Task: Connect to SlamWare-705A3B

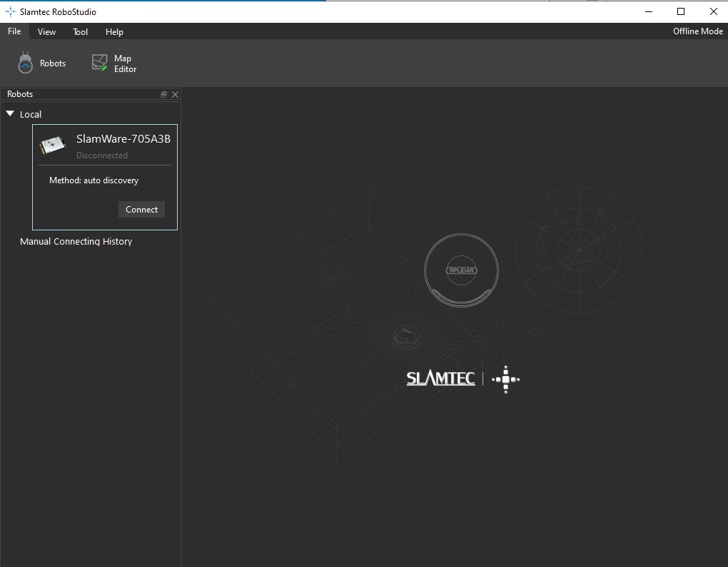Action: pos(141,209)
